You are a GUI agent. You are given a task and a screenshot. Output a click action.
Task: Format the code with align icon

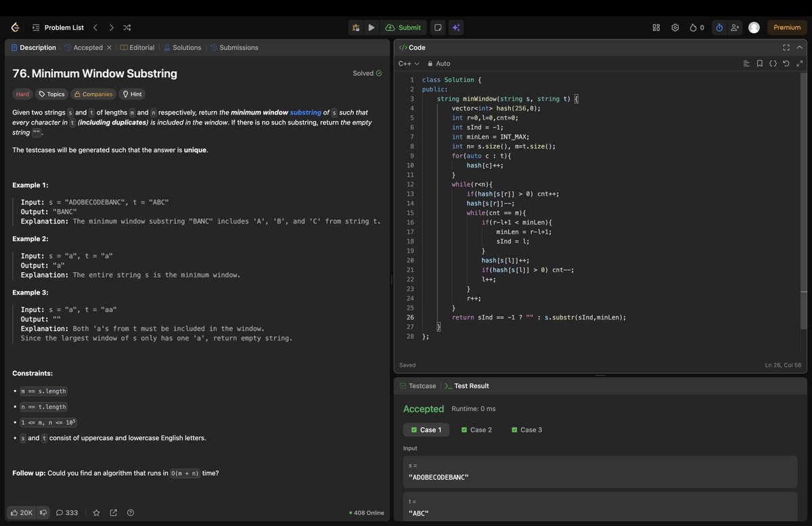(746, 64)
